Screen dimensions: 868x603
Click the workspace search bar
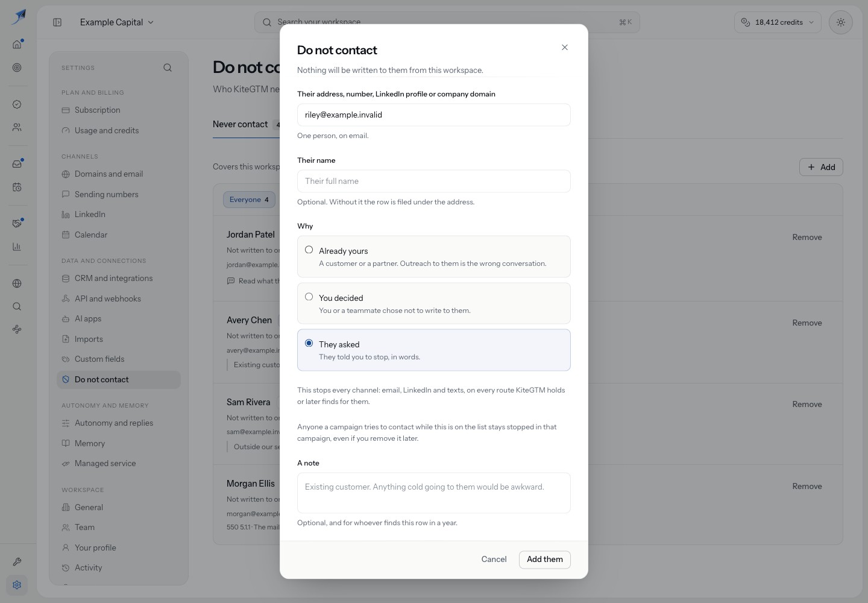pos(447,22)
